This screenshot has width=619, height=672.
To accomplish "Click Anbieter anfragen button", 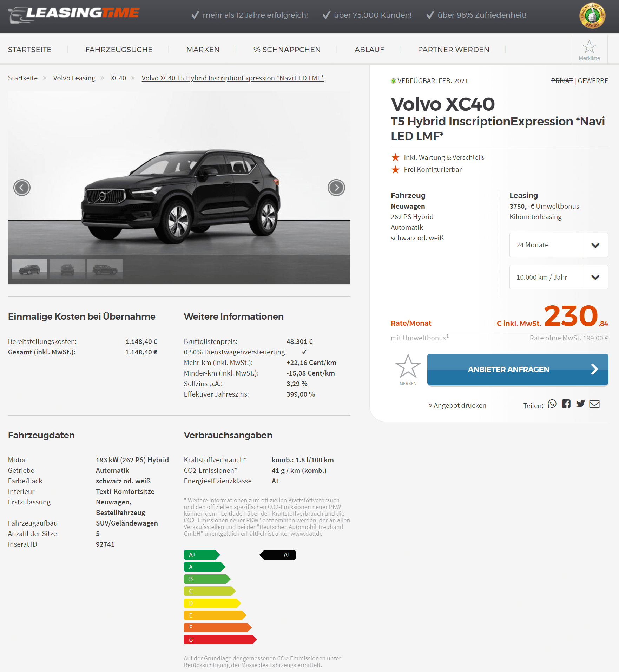I will pyautogui.click(x=518, y=370).
